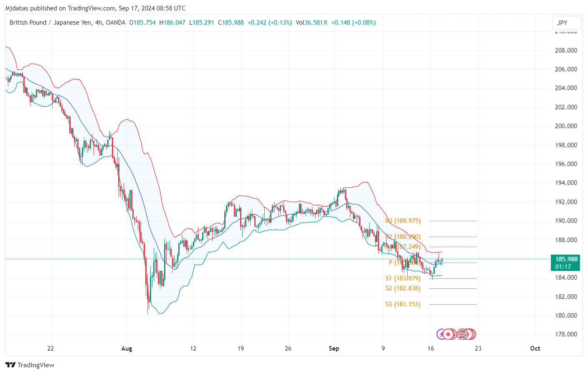Click the Mjdabas published on TradingView.com header

95,8
